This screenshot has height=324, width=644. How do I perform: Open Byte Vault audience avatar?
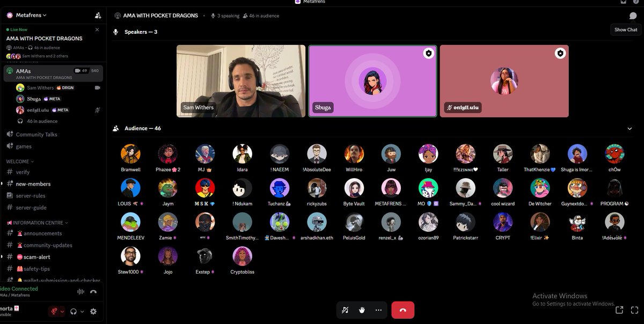click(354, 188)
